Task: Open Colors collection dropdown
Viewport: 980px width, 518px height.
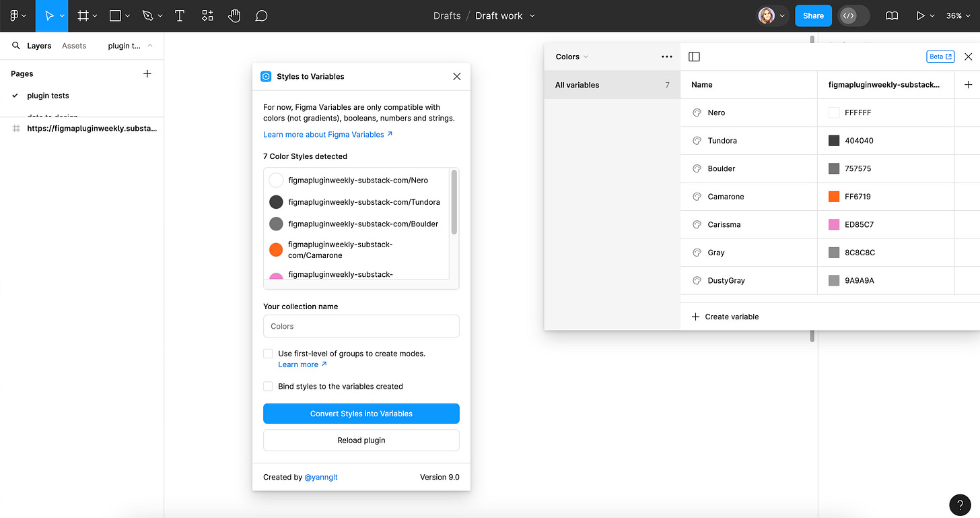Action: (571, 57)
